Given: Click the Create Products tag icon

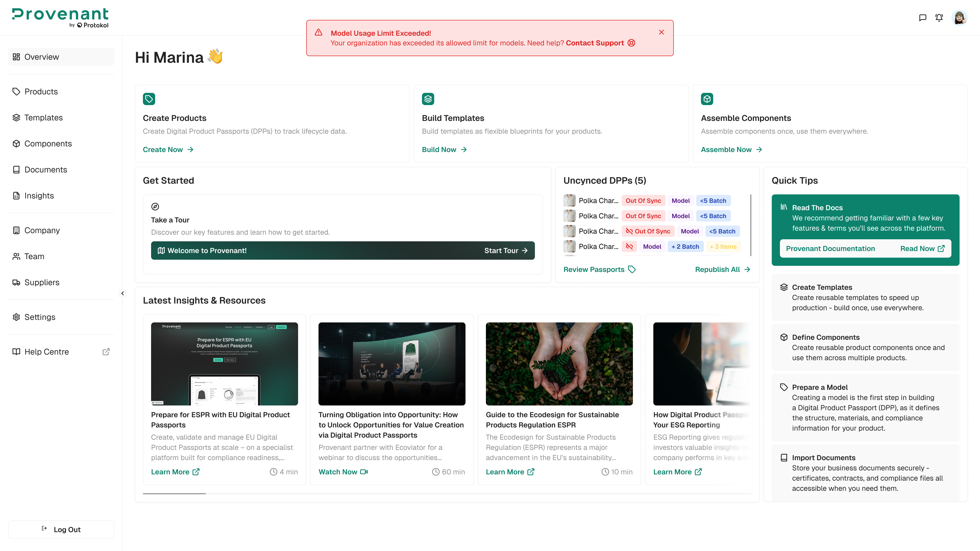Looking at the screenshot, I should click(149, 99).
